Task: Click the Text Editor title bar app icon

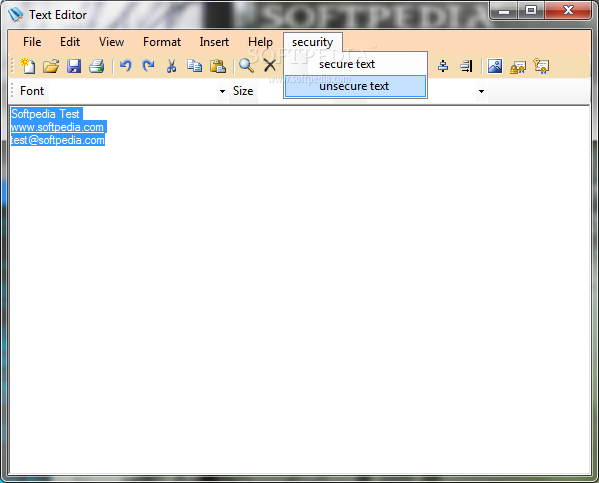Action: tap(16, 15)
